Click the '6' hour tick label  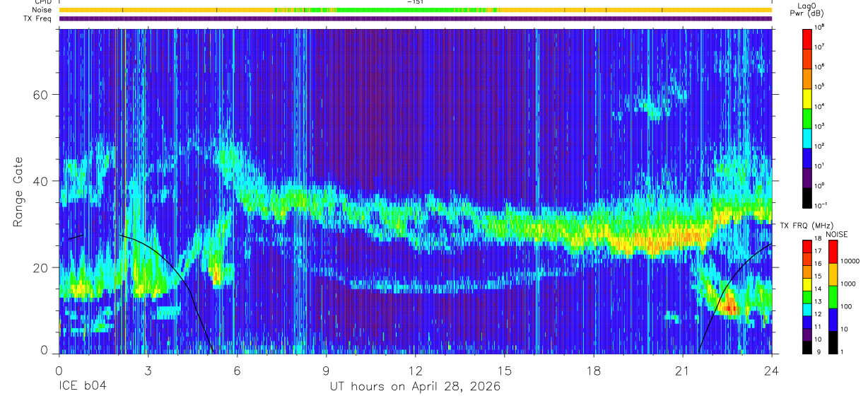point(237,370)
